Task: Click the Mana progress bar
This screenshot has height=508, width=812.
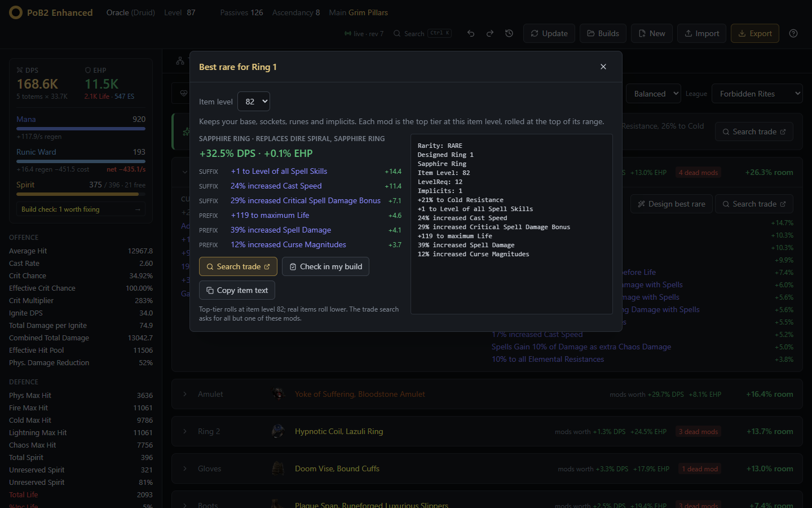Action: click(x=81, y=129)
